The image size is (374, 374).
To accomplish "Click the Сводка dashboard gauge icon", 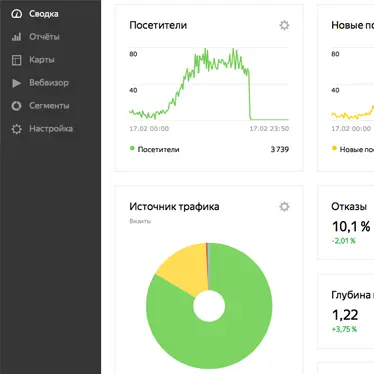I will point(16,14).
